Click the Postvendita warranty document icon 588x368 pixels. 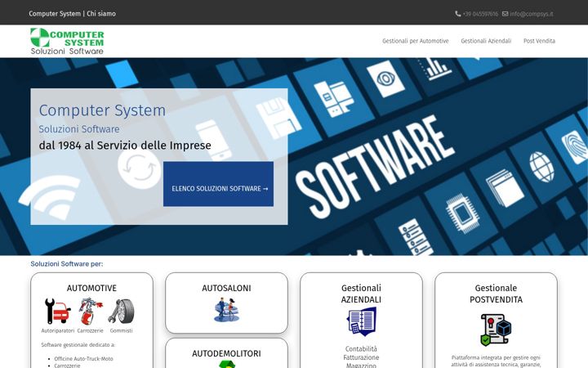496,330
